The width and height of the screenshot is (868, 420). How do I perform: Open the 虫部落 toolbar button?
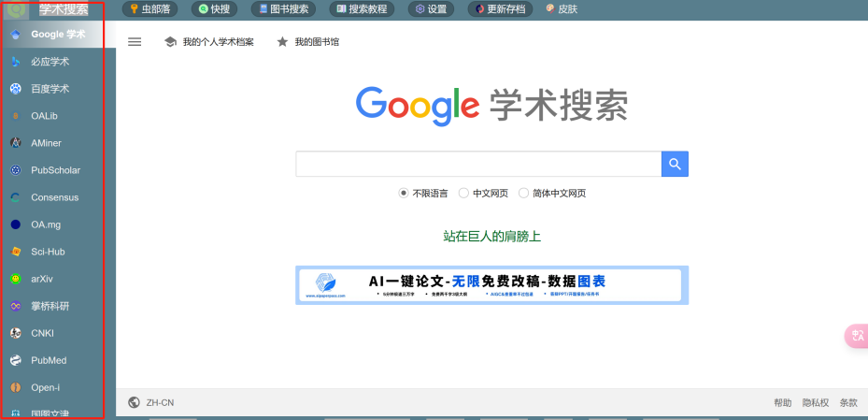pos(149,8)
